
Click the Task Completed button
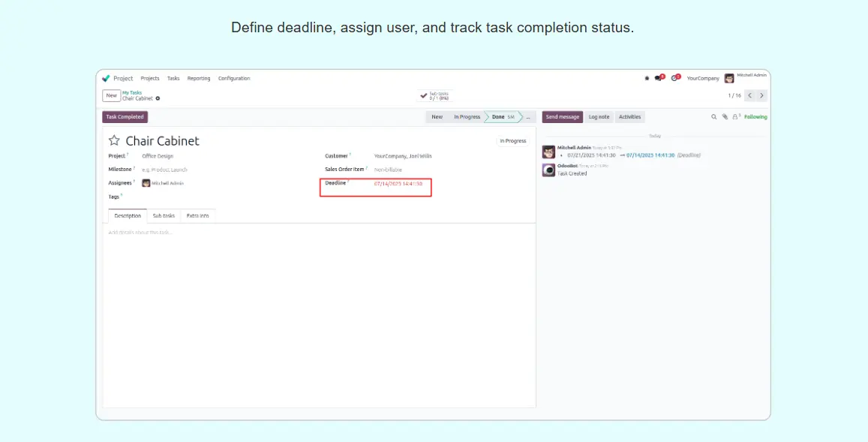click(125, 117)
